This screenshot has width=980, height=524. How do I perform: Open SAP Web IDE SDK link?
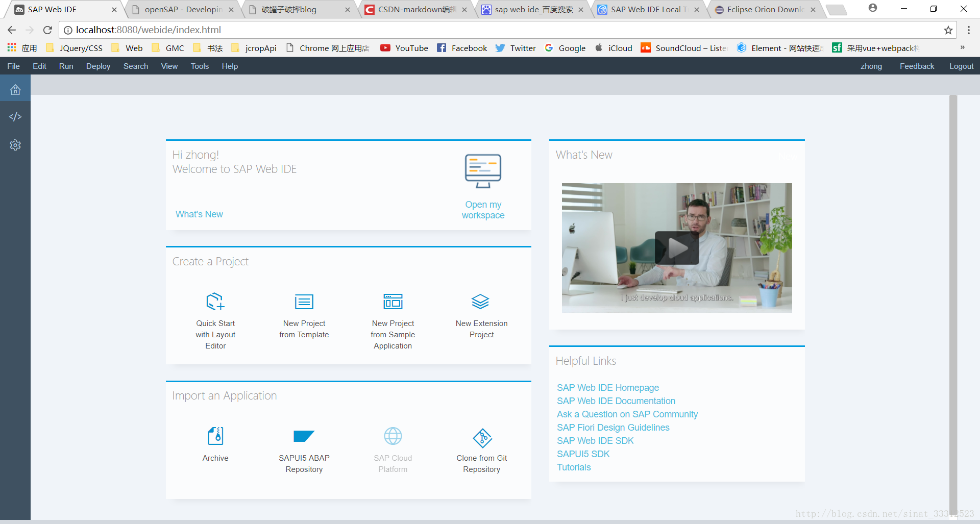[x=595, y=441]
